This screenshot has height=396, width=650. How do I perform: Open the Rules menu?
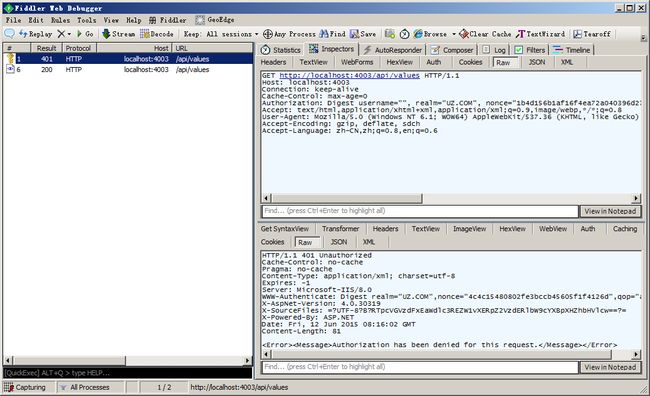click(x=61, y=20)
